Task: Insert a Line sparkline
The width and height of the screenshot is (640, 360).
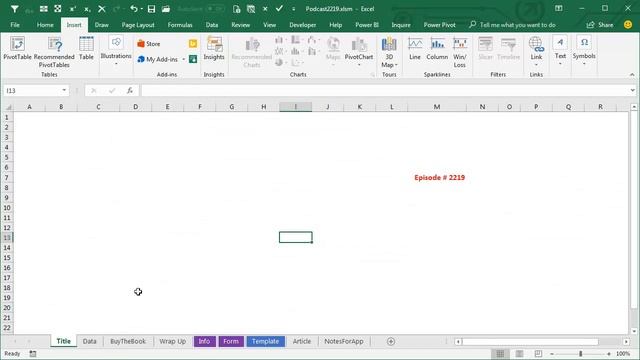Action: pos(415,49)
